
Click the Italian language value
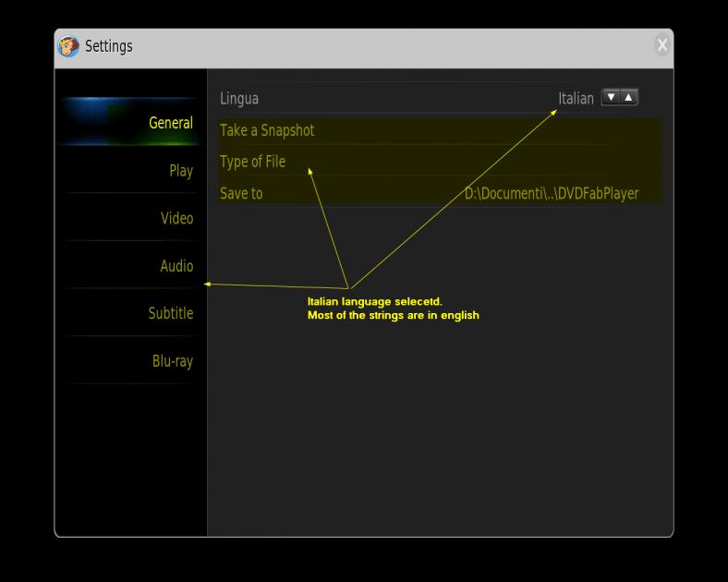click(x=576, y=99)
